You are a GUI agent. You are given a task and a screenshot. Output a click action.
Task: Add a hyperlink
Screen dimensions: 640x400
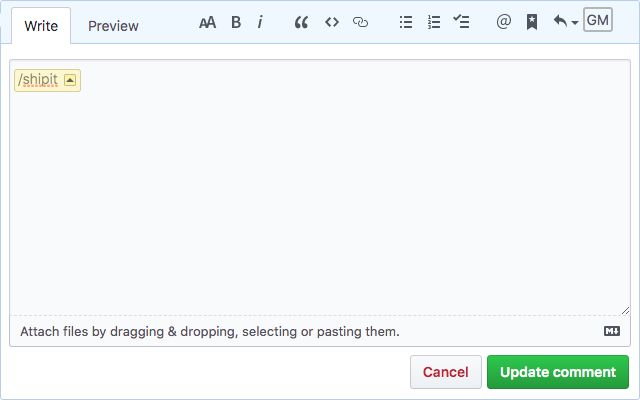point(361,22)
